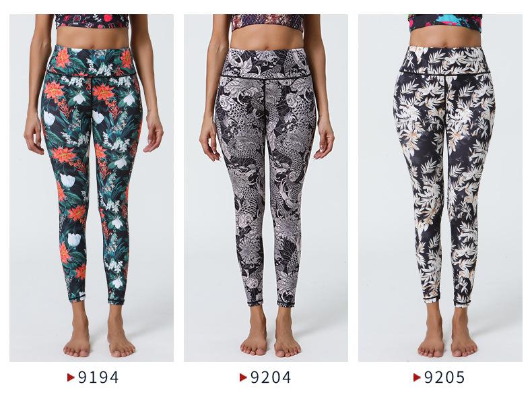Select the 9194 style number label
This screenshot has height=397, width=532.
tap(98, 377)
